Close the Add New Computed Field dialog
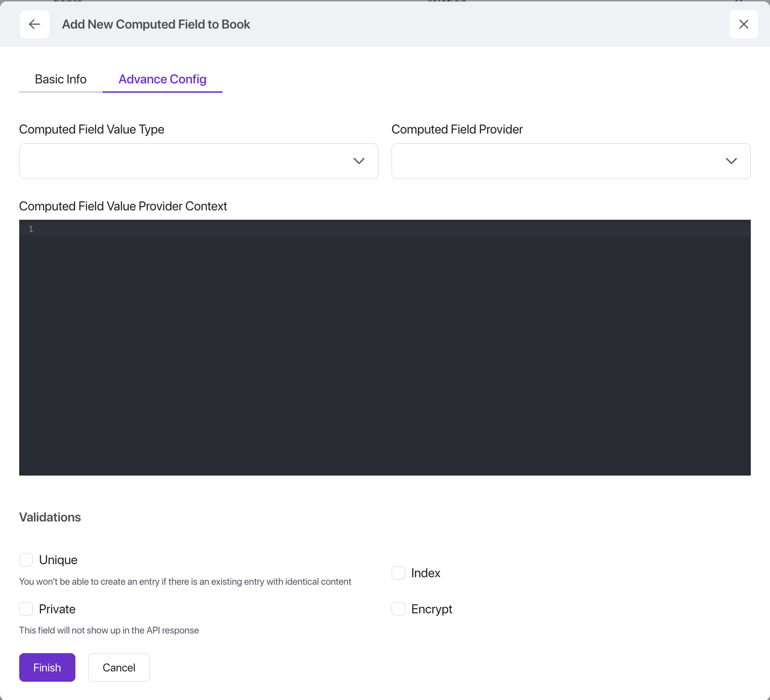 pos(743,24)
